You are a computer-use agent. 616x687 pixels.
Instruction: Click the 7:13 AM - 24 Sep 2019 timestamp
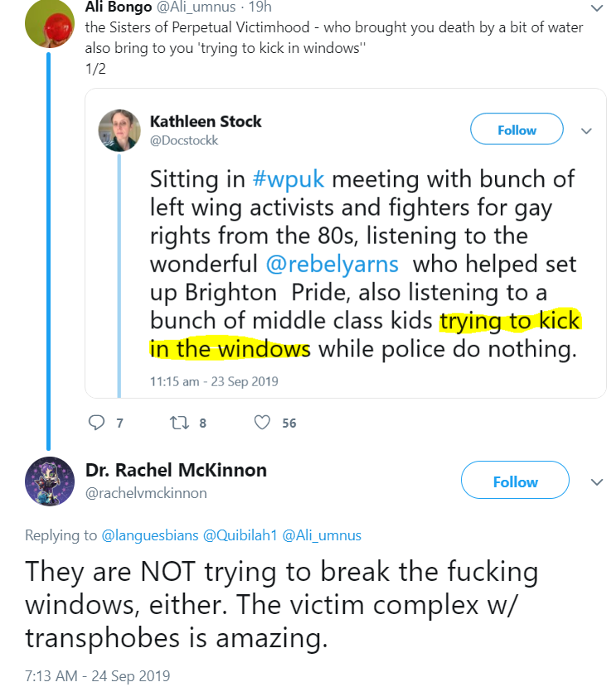click(97, 676)
